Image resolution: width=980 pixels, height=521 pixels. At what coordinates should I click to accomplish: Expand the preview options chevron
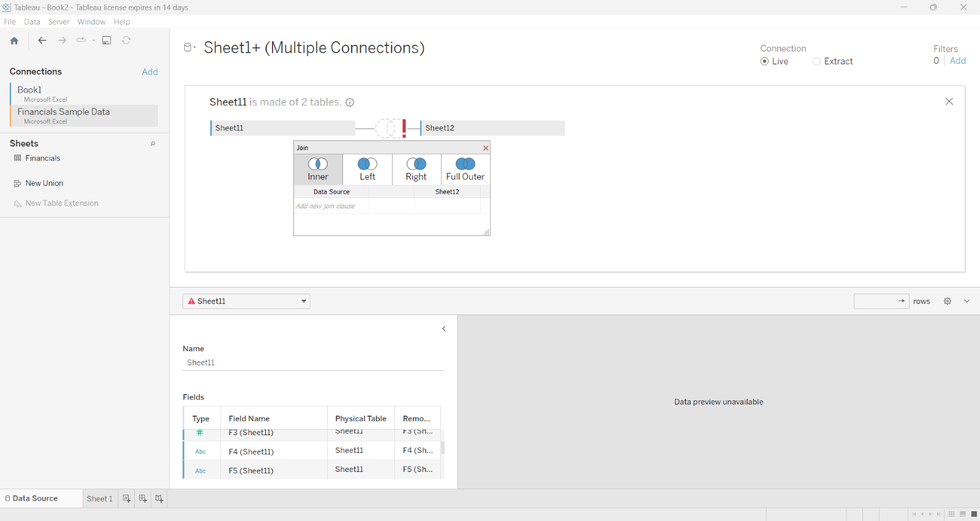967,301
